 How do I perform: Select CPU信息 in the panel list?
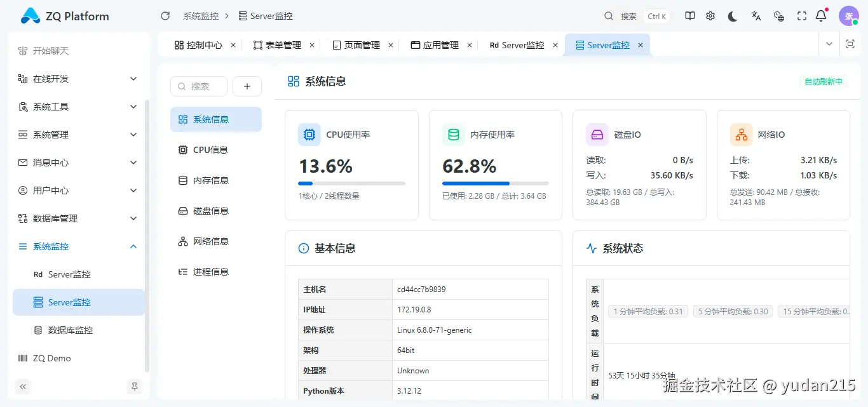click(x=216, y=150)
